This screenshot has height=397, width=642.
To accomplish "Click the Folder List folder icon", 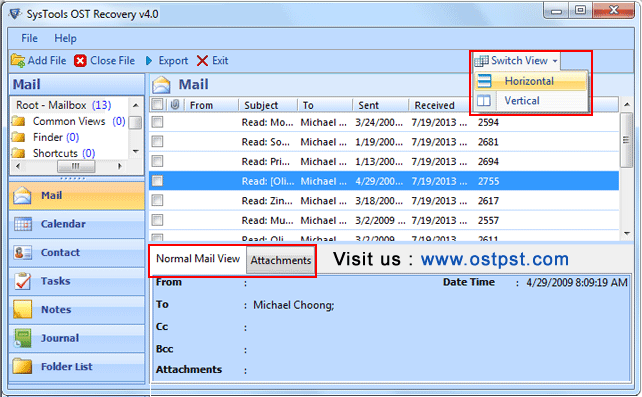I will point(23,366).
